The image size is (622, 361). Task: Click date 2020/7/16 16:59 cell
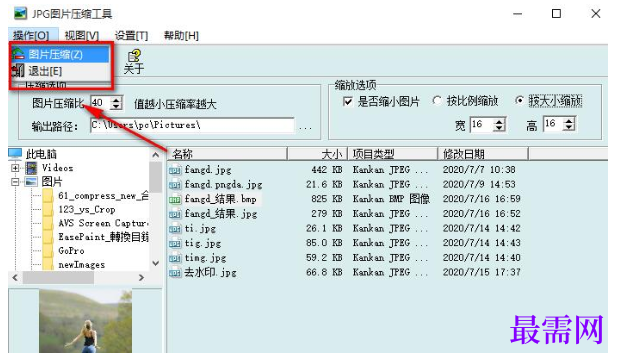tap(482, 199)
